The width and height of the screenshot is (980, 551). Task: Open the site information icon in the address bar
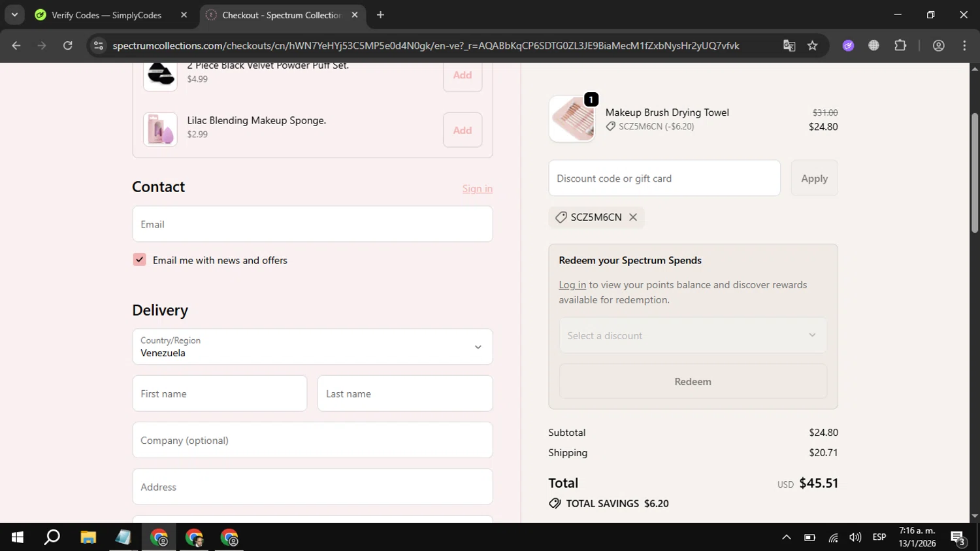pos(99,46)
